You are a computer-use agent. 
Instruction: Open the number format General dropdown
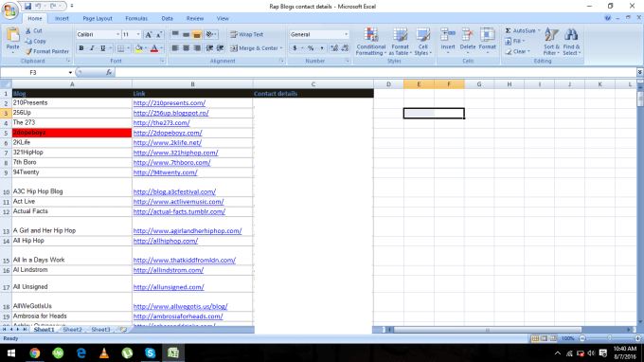click(346, 34)
